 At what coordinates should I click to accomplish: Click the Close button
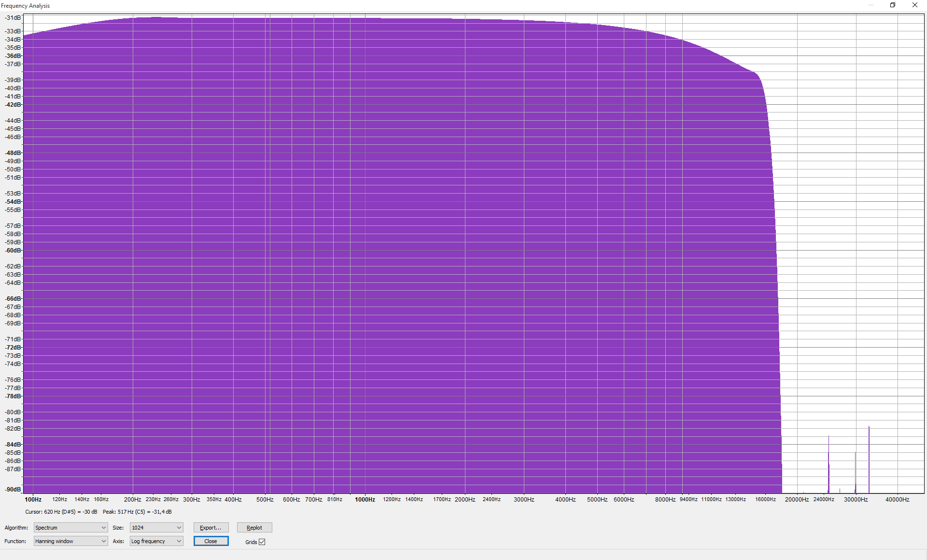click(211, 541)
